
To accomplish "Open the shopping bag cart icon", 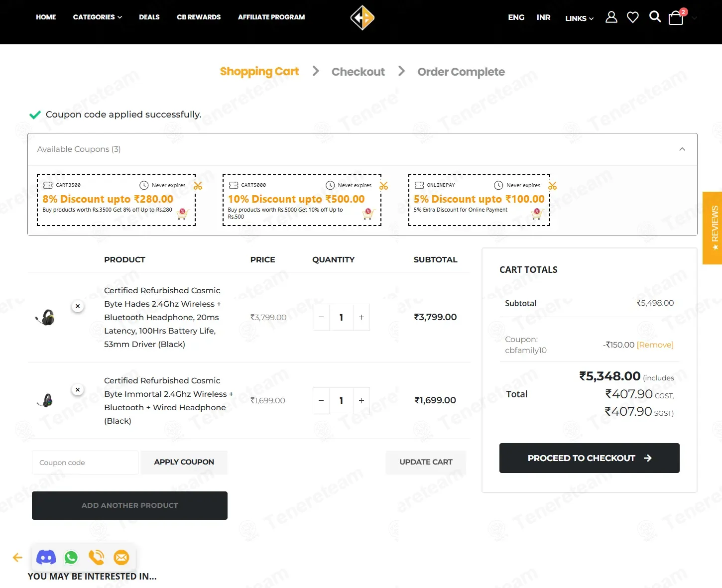I will coord(676,17).
